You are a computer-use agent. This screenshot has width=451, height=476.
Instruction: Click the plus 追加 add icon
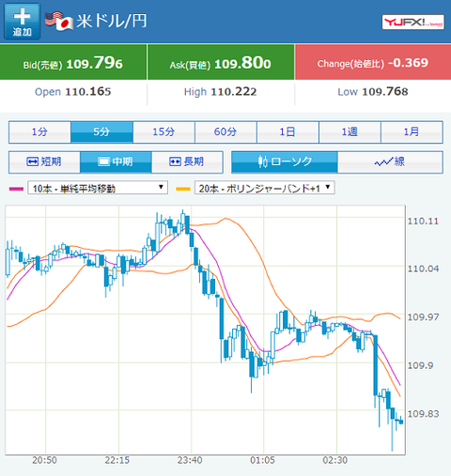click(23, 22)
